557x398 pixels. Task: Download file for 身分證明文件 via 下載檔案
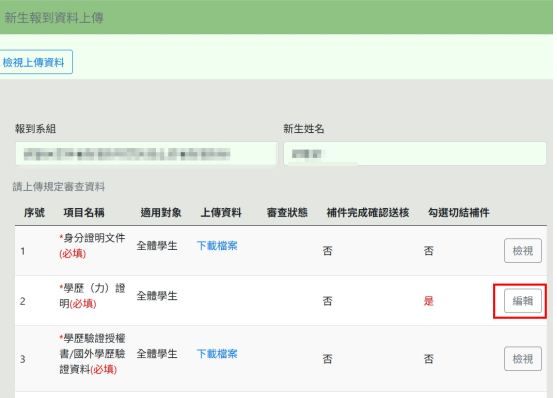point(217,246)
